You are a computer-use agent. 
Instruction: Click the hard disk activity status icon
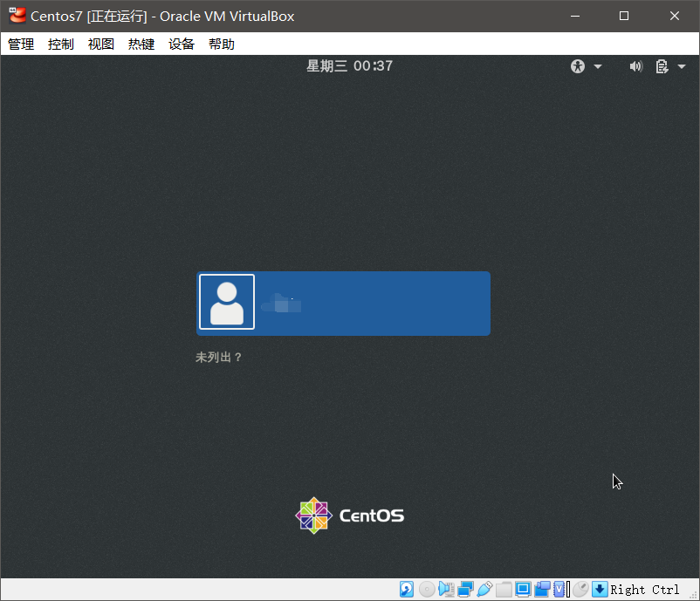(407, 590)
